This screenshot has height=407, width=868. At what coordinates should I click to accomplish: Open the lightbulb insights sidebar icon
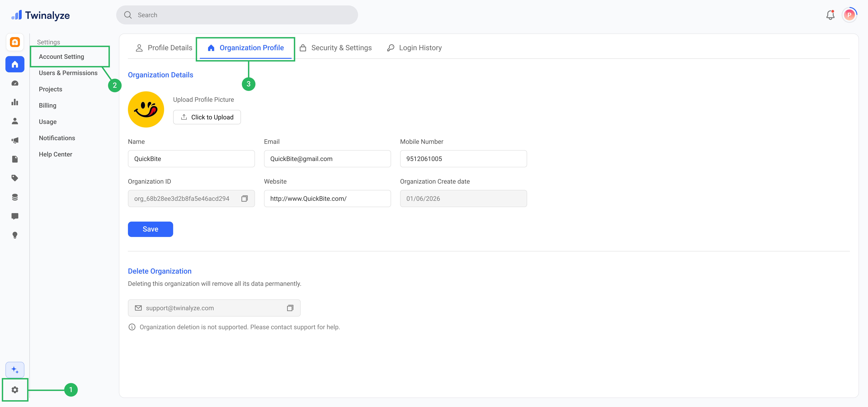(x=15, y=235)
